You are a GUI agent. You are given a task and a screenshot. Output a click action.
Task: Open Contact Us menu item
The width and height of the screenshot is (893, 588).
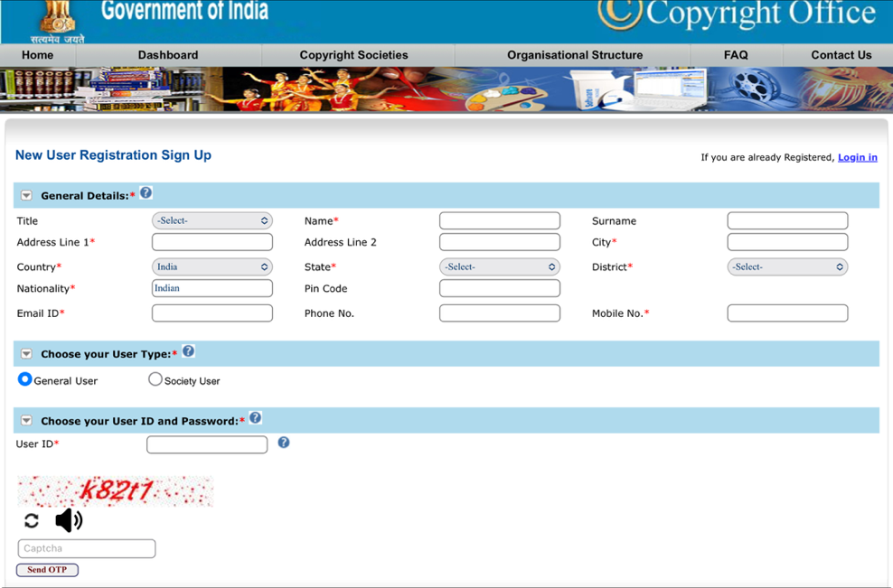841,55
